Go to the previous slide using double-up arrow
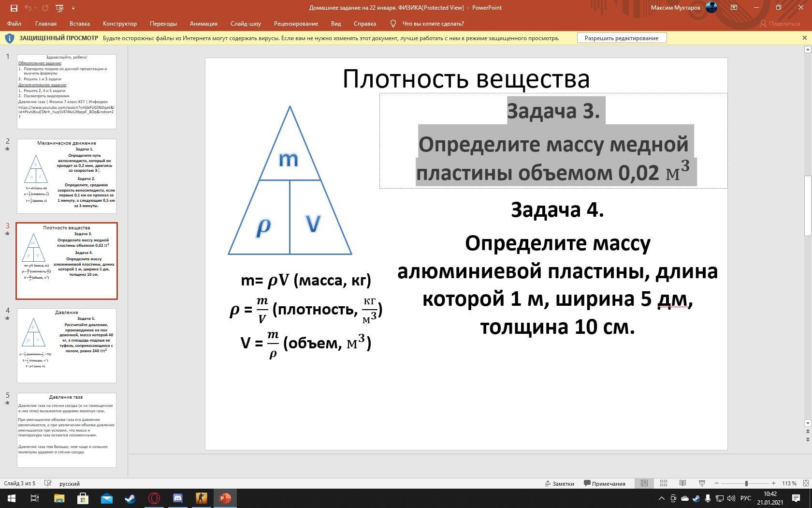 pos(807,432)
